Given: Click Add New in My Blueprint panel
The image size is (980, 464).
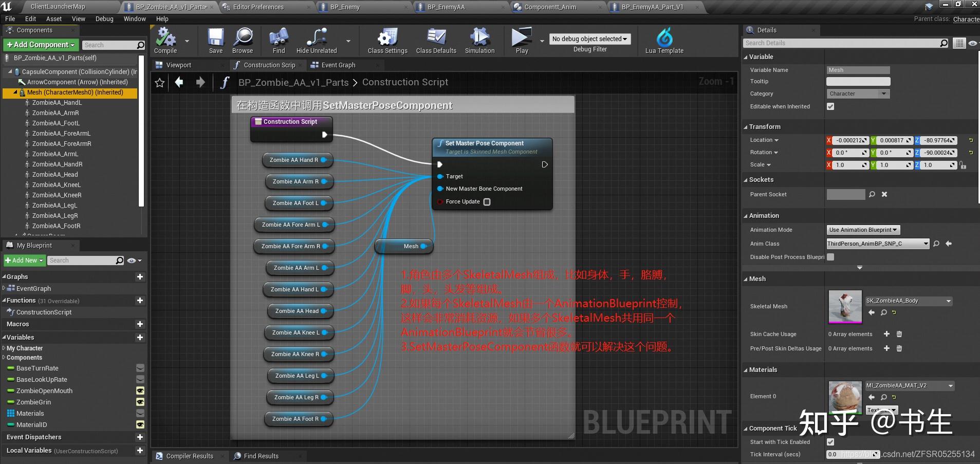Looking at the screenshot, I should pos(24,260).
